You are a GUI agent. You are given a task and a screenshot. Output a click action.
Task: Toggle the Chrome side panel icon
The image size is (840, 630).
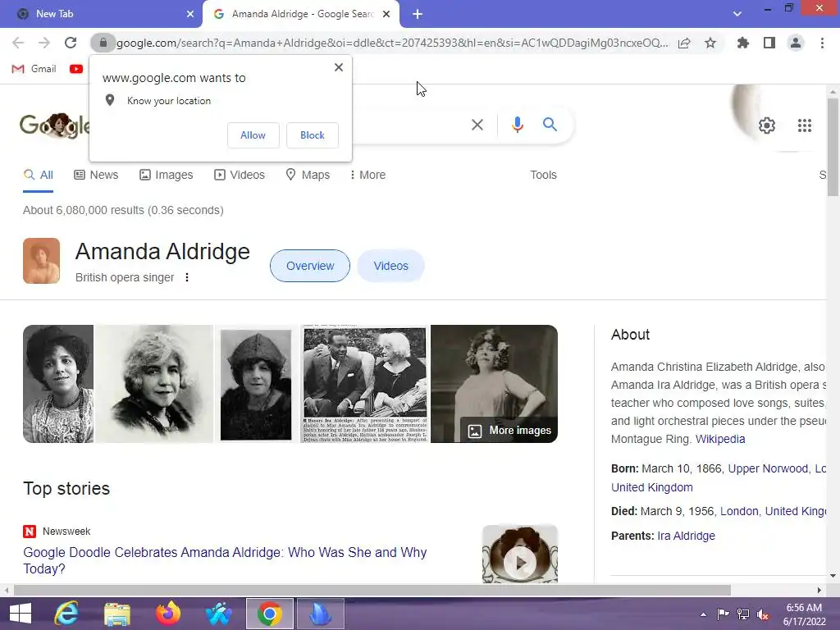(x=769, y=43)
